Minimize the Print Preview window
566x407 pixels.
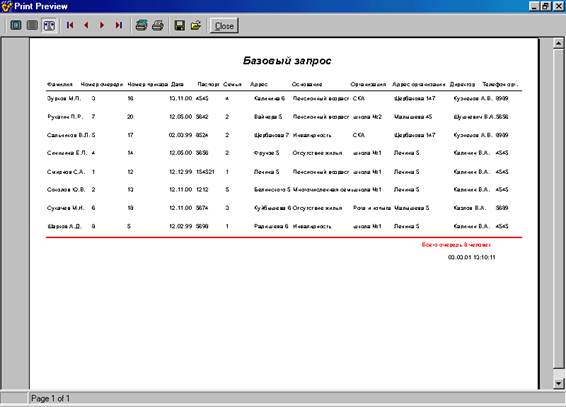[x=535, y=6]
